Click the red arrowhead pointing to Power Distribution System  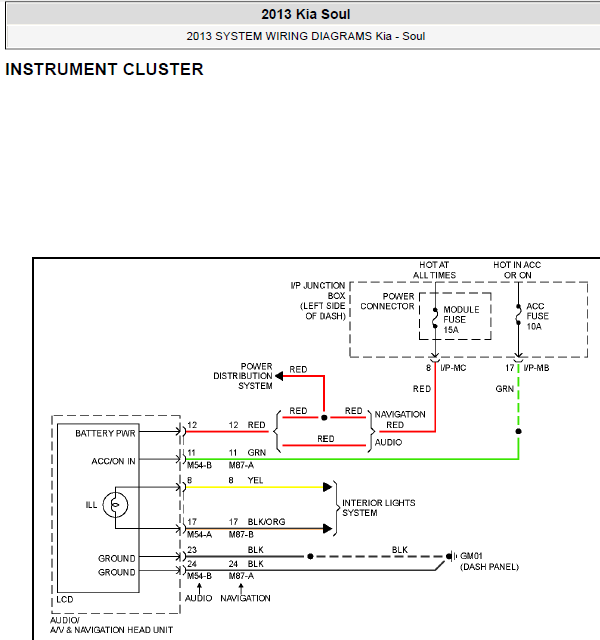279,376
